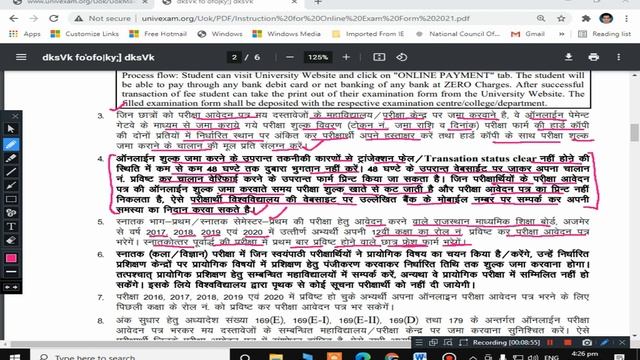Image resolution: width=640 pixels, height=360 pixels.
Task: Select the rectangle shape tool
Action: coord(11,199)
